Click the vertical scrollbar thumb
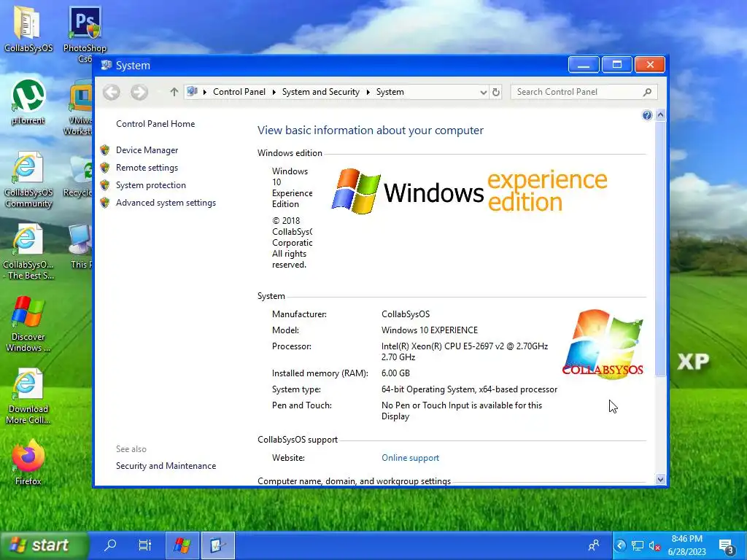This screenshot has height=560, width=747. click(x=660, y=249)
